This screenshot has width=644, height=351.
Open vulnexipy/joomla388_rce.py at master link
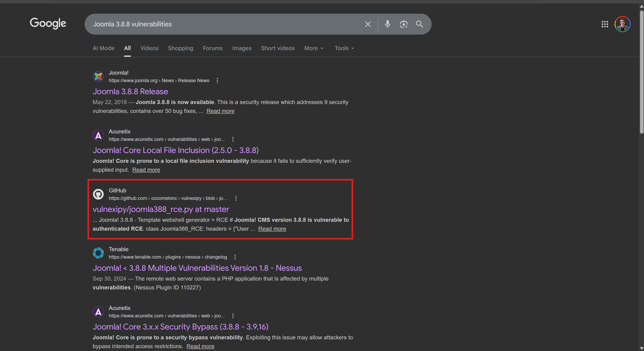pyautogui.click(x=161, y=209)
